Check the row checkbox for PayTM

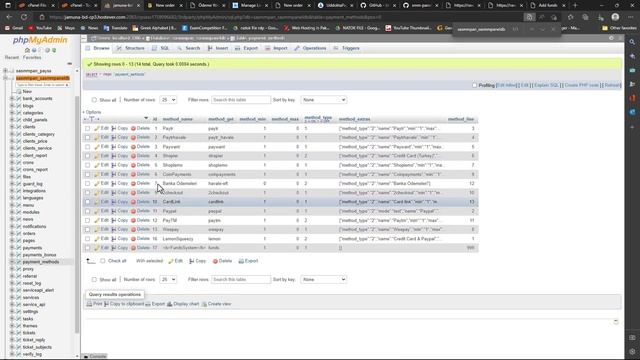click(87, 220)
